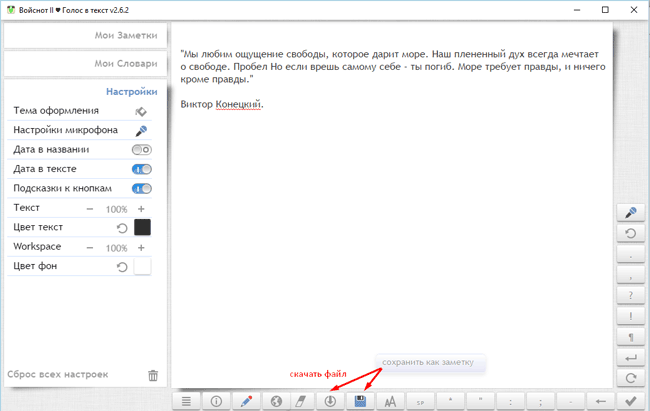The height and width of the screenshot is (411, 650).
Task: Open 'Настройки микрофона' microphone settings
Action: pyautogui.click(x=141, y=131)
